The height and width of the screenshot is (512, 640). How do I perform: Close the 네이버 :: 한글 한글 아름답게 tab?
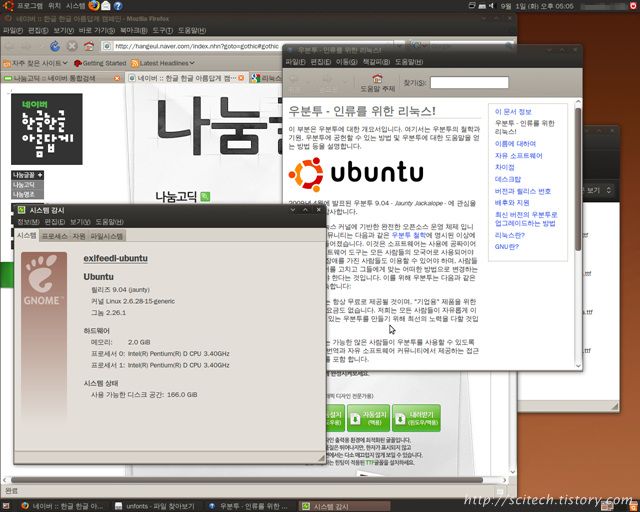(x=241, y=78)
